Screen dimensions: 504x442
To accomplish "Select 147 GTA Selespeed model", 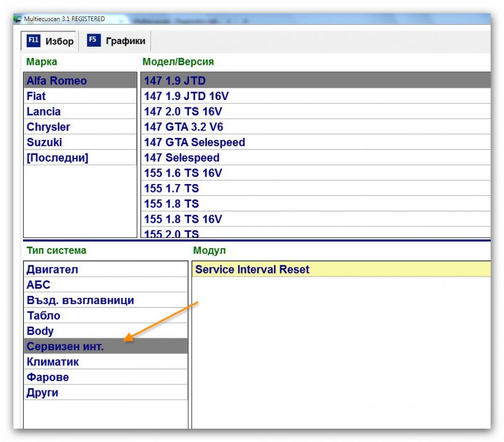I will click(195, 142).
